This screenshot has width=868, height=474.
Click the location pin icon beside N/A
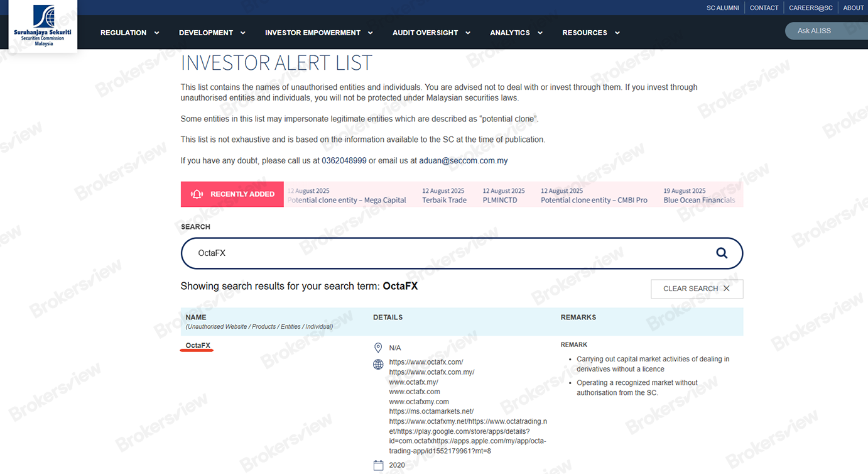pyautogui.click(x=378, y=348)
